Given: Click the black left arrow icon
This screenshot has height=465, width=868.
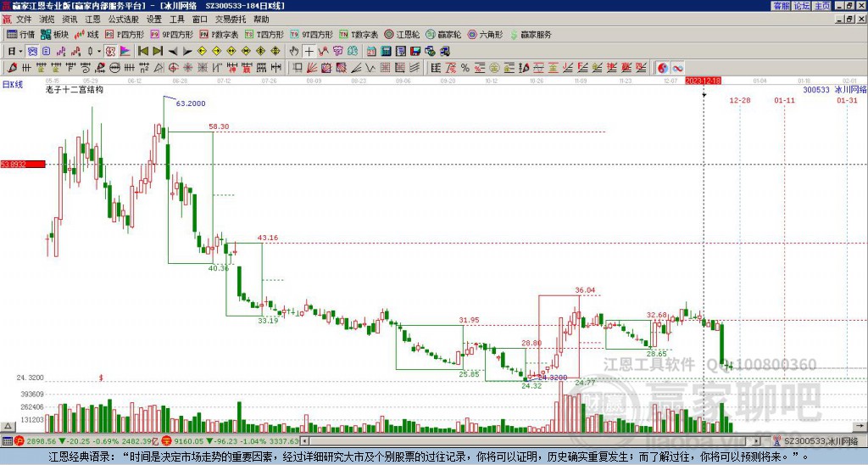Looking at the screenshot, I should 173,52.
